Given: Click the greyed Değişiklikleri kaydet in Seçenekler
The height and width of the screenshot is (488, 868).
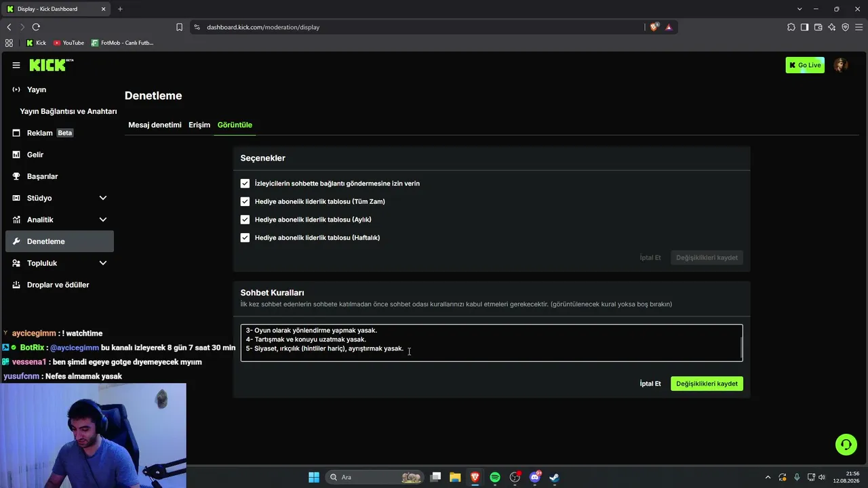Looking at the screenshot, I should click(x=707, y=258).
